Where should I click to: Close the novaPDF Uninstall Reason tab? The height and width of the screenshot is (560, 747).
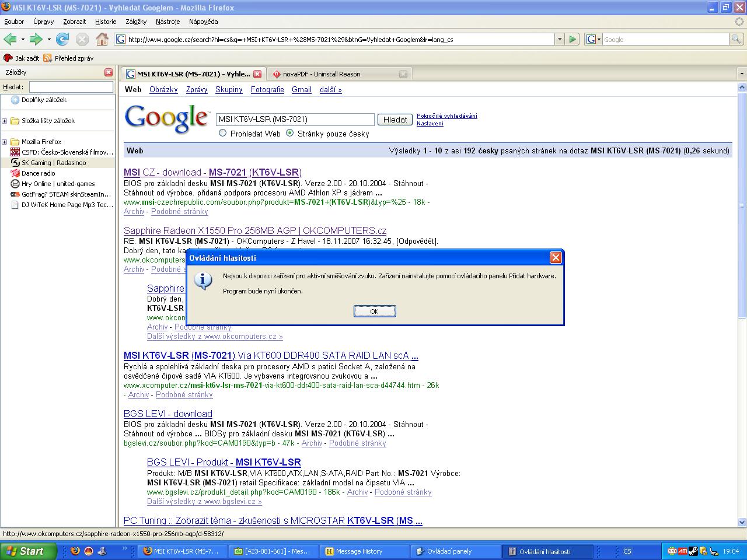(x=403, y=74)
